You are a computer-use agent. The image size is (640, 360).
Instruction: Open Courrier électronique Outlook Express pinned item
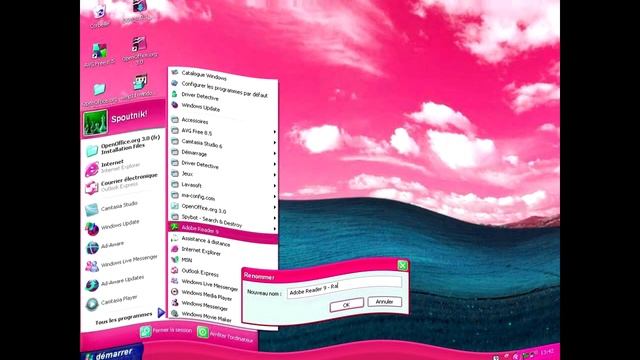pyautogui.click(x=122, y=183)
